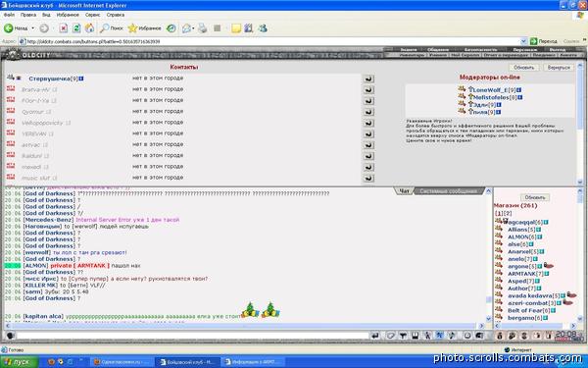Click moderator name Mefistofeles

pos(491,97)
